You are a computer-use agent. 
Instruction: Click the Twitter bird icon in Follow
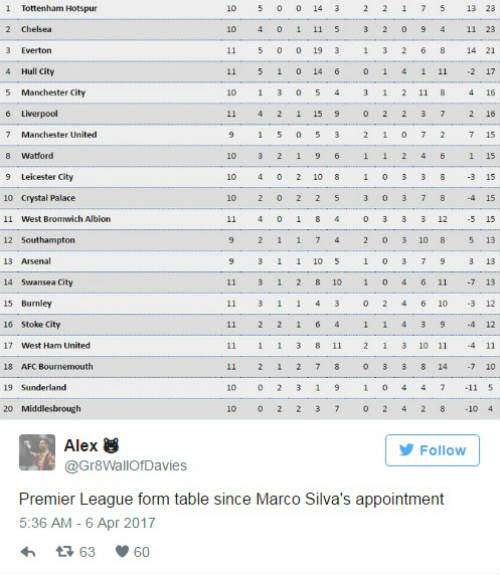(406, 450)
